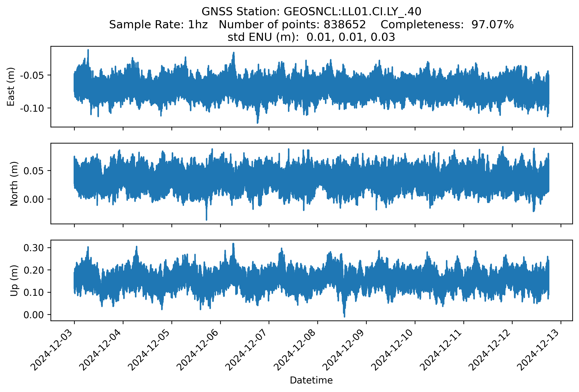Click the 0.10 tick on the Up axis

click(34, 292)
